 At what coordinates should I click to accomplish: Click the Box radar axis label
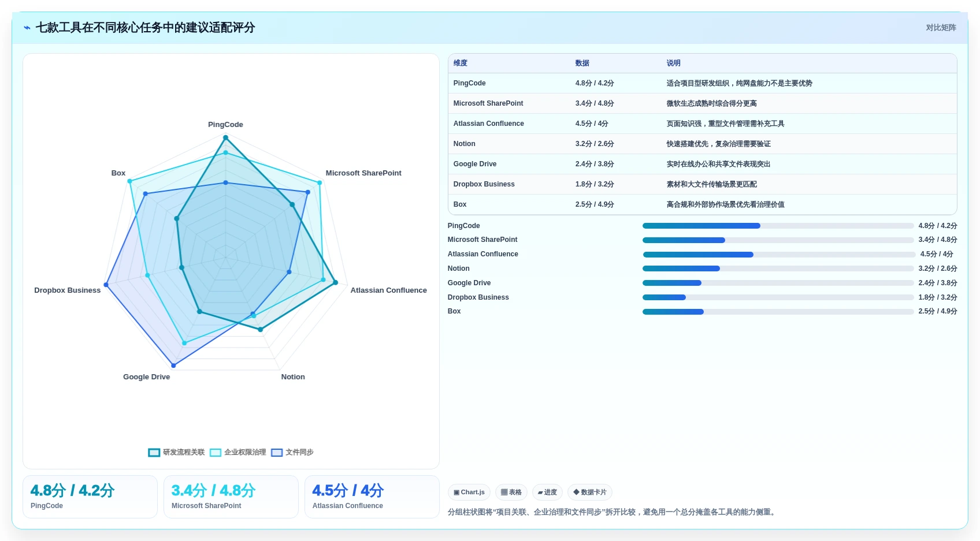118,173
